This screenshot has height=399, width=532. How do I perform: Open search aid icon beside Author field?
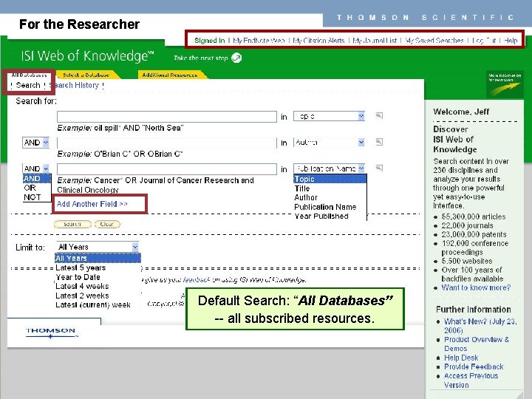click(x=379, y=142)
